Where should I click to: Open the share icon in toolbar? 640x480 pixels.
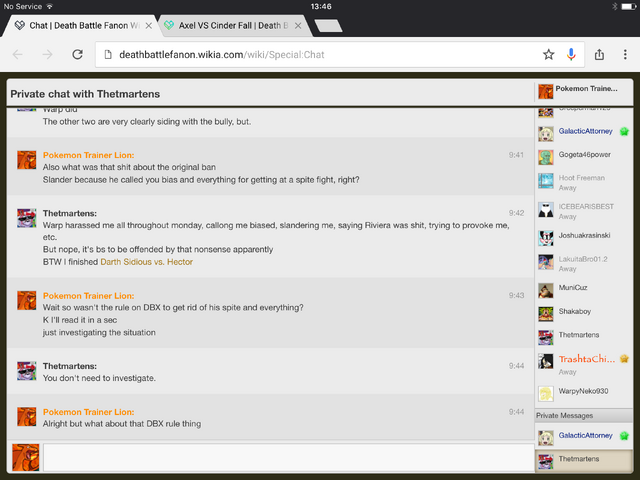(599, 54)
